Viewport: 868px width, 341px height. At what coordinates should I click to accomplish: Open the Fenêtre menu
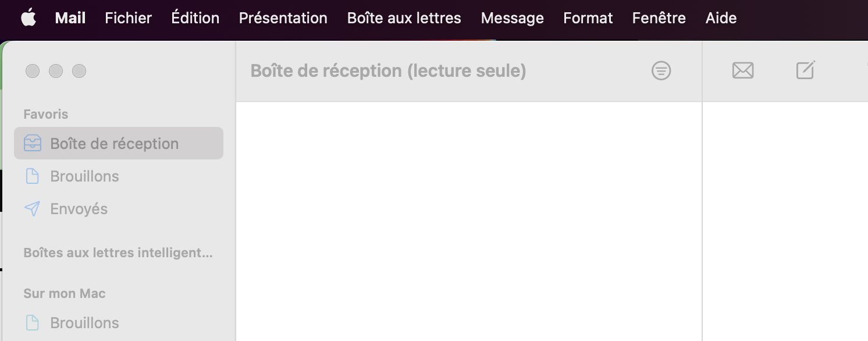coord(659,17)
